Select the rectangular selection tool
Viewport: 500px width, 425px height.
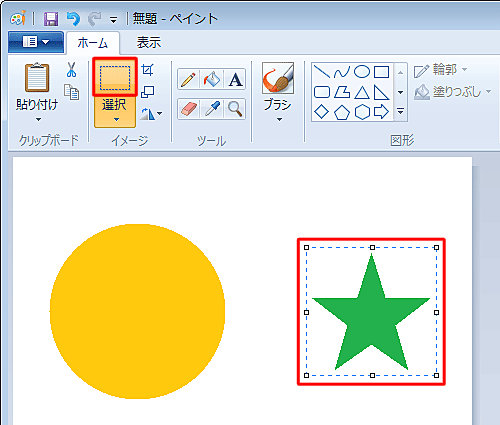(115, 77)
